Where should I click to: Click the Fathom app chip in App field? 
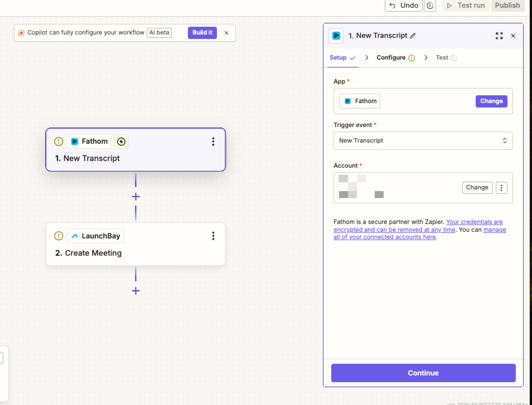click(360, 101)
